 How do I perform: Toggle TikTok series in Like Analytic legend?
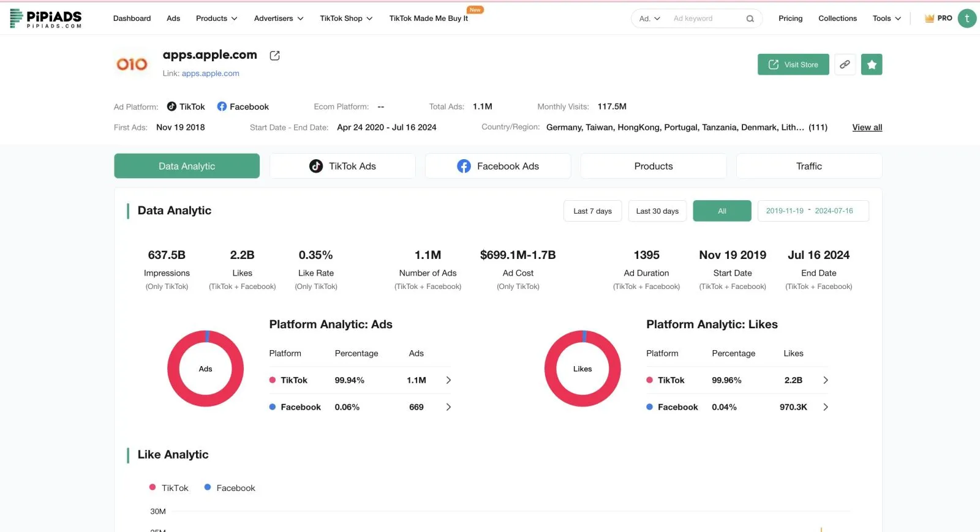(x=169, y=488)
